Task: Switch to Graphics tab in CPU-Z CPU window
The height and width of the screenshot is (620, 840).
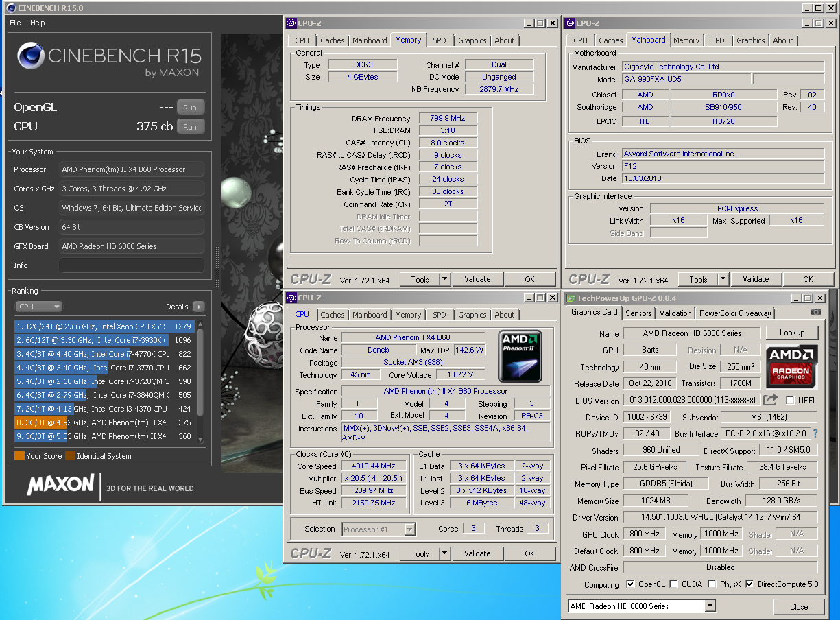Action: click(x=472, y=315)
